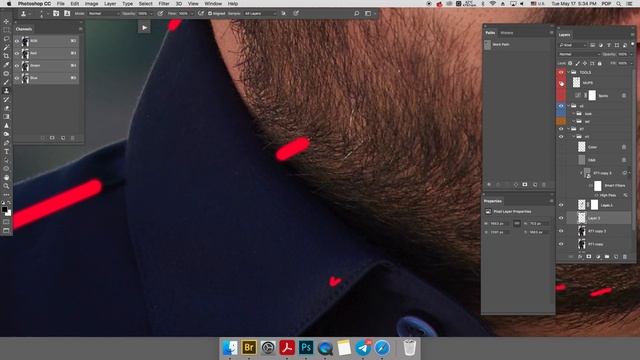640x360 pixels.
Task: Select the Layer 3 thumbnail
Action: point(582,218)
